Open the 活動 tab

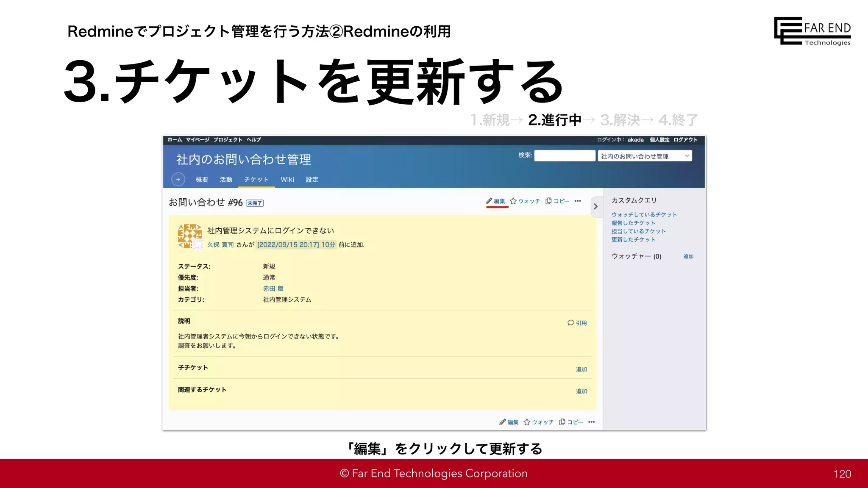pyautogui.click(x=226, y=180)
